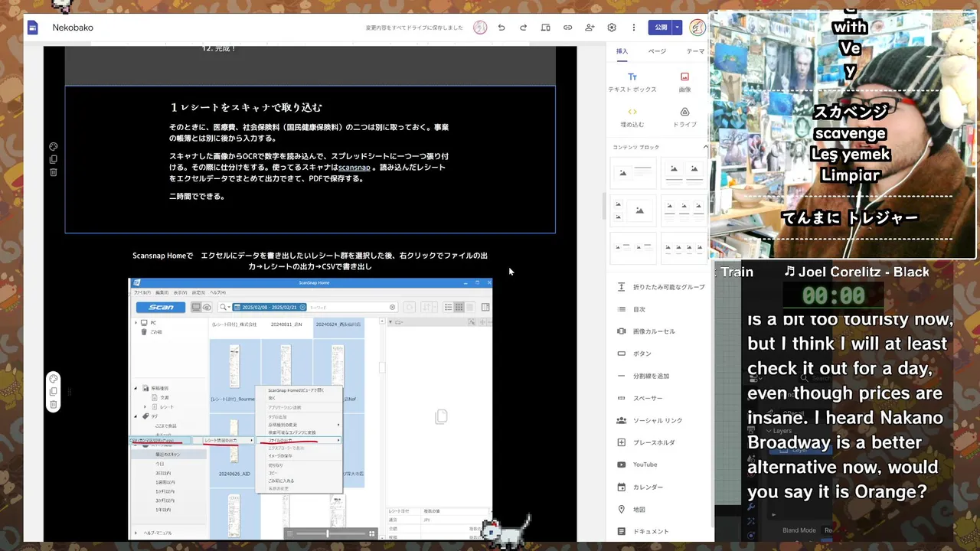Insert 折りたたみ可能なグループ

tap(660, 287)
